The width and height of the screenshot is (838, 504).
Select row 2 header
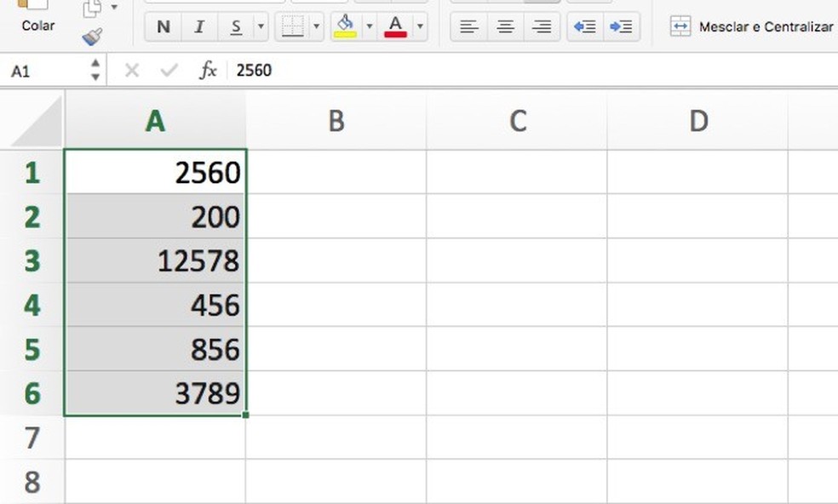click(x=32, y=216)
